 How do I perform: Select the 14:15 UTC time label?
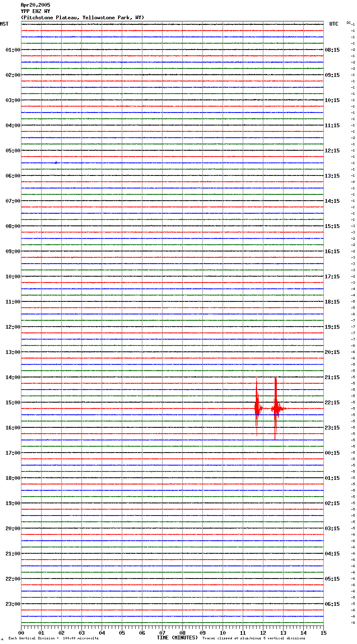click(x=332, y=201)
